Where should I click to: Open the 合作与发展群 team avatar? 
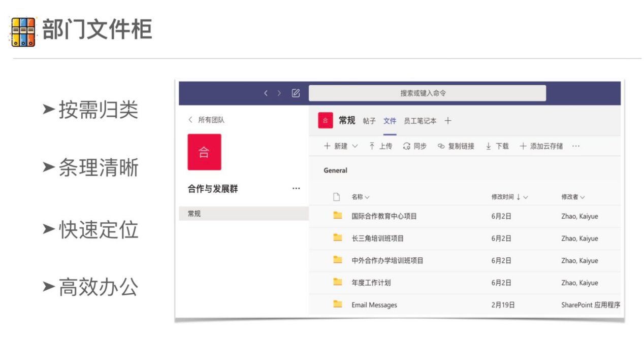(x=204, y=152)
